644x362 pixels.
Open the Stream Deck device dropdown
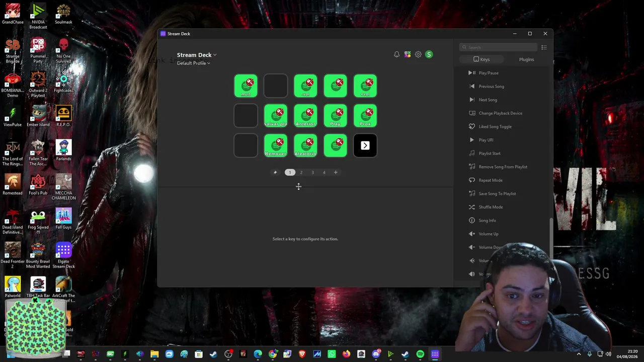coord(197,55)
